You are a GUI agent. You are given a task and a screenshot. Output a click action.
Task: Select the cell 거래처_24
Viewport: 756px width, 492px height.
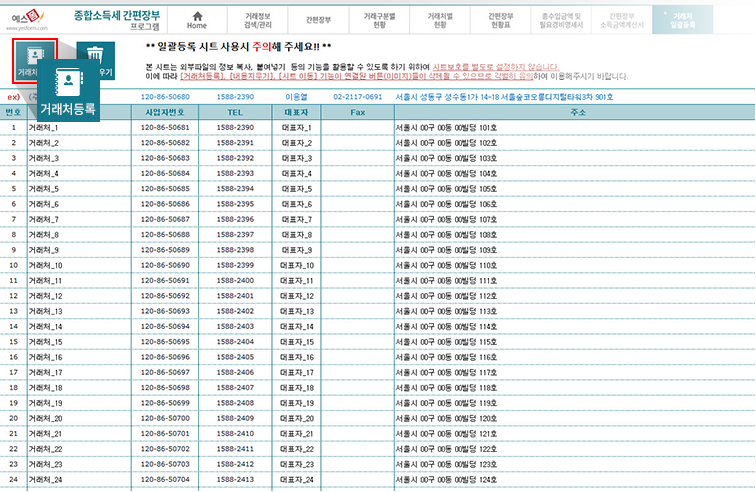79,480
